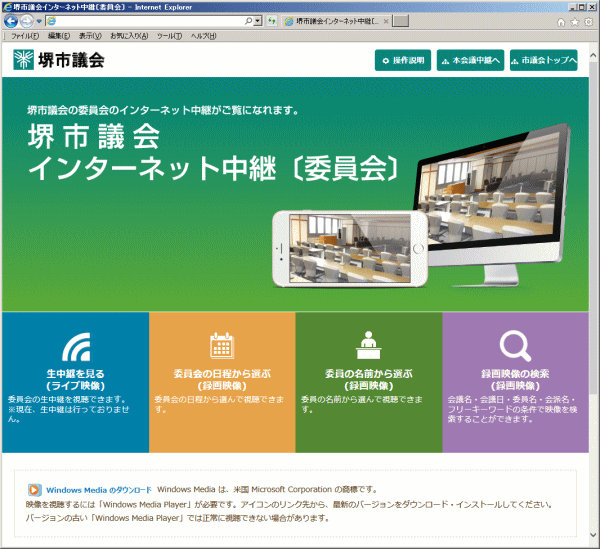Image resolution: width=600 pixels, height=549 pixels.
Task: Click the calendar icon on orange tile
Action: (x=222, y=345)
